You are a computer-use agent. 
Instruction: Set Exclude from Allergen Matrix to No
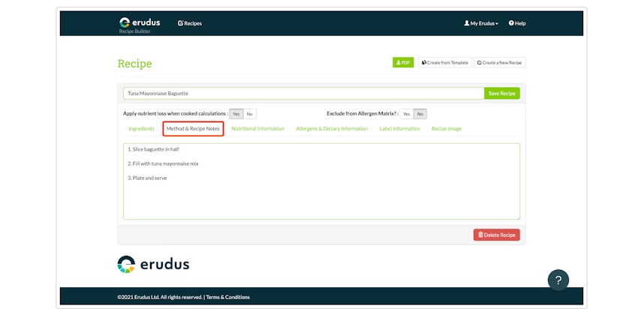pyautogui.click(x=420, y=114)
